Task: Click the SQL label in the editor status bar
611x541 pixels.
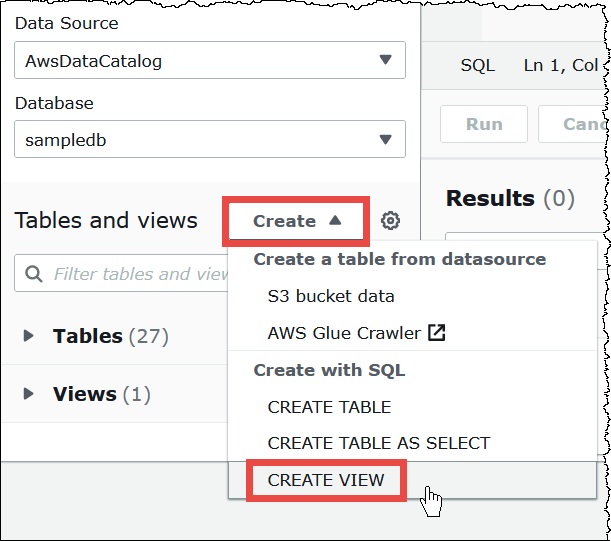Action: click(x=477, y=65)
